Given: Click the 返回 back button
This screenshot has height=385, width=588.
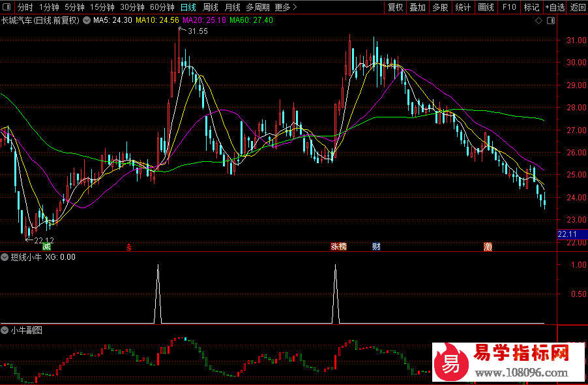Looking at the screenshot, I should click(578, 7).
